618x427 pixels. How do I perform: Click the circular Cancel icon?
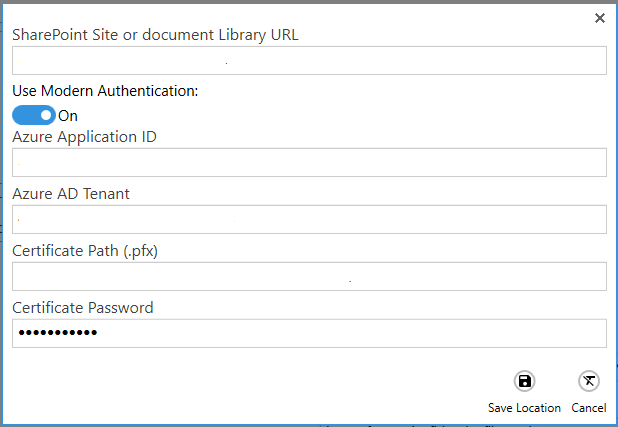(x=589, y=381)
